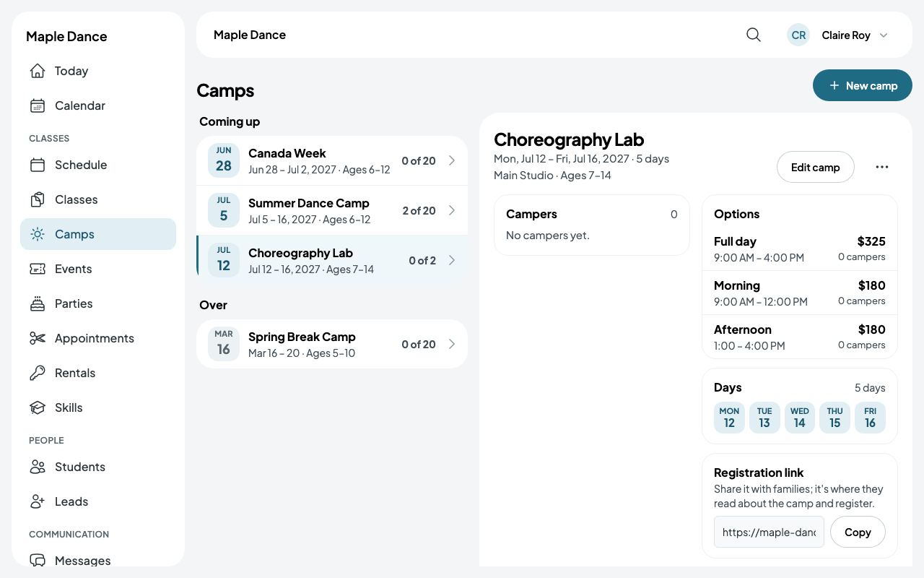Click the Camps sun icon
924x578 pixels.
point(38,234)
